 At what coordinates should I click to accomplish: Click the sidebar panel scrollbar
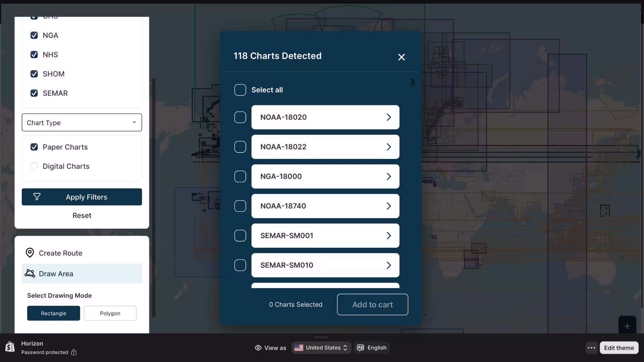point(154,198)
